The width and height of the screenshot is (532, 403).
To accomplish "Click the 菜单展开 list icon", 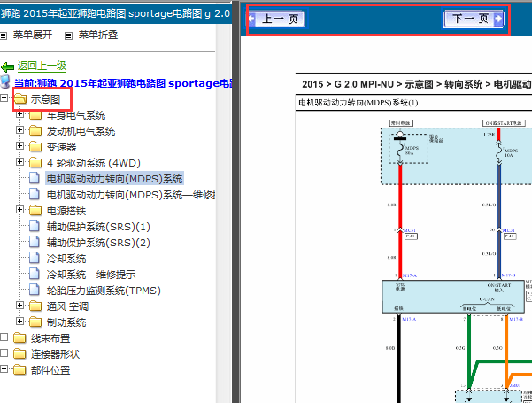I will pos(4,35).
